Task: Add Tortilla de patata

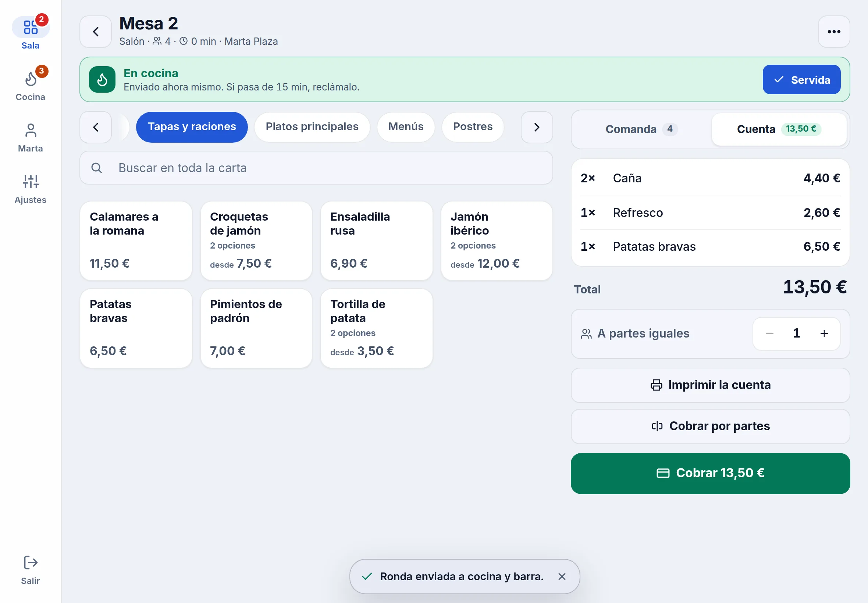Action: 376,328
